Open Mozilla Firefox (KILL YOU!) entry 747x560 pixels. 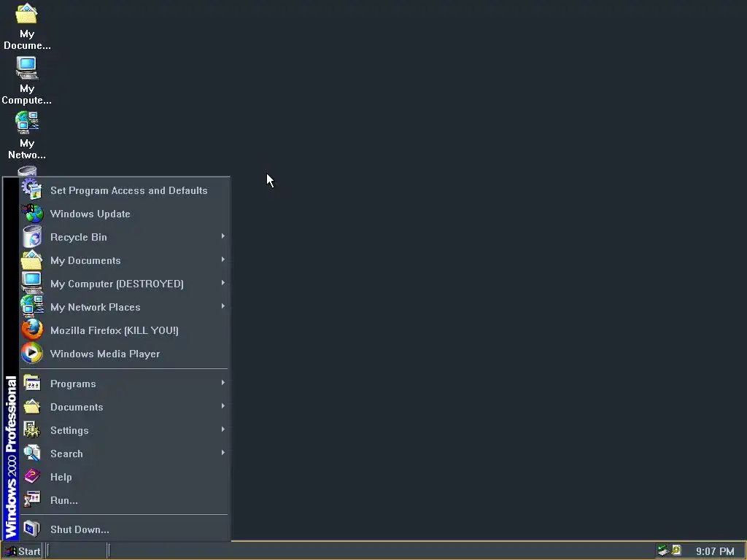[x=124, y=330]
